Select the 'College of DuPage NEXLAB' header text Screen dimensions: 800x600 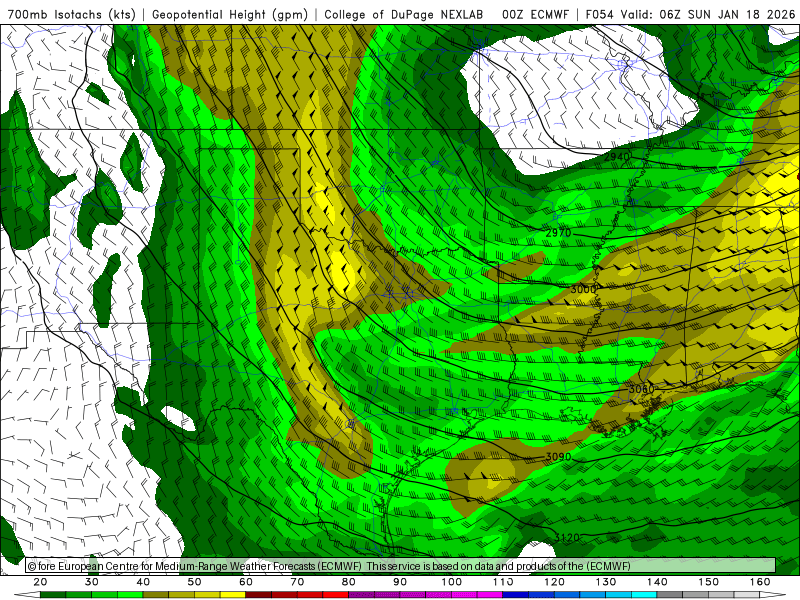[x=404, y=14]
